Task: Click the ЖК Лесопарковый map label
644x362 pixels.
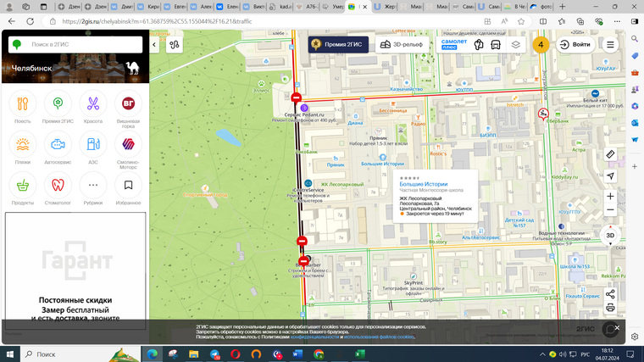Action: 342,185
